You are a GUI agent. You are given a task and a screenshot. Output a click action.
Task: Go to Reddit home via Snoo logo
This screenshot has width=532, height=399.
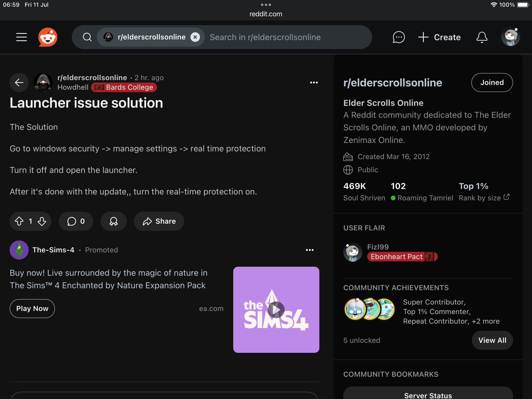tap(48, 37)
